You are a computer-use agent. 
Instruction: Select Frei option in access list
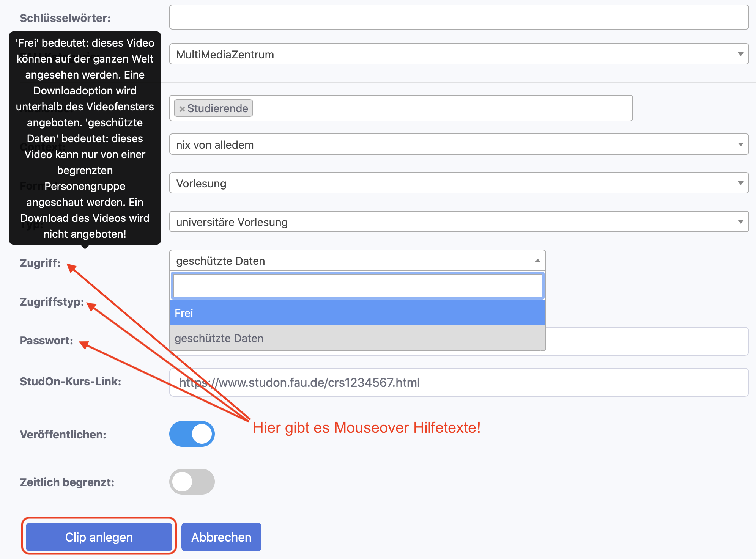pos(358,313)
